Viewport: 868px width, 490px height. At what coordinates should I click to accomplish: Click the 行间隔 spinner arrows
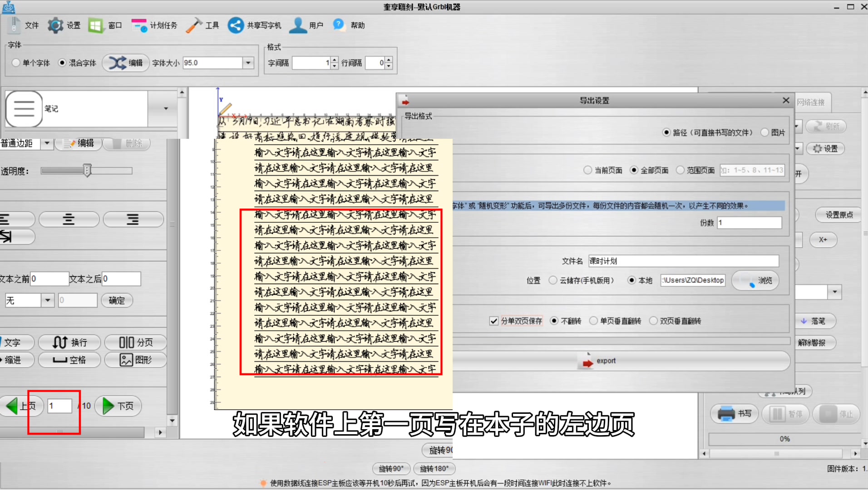(x=389, y=63)
